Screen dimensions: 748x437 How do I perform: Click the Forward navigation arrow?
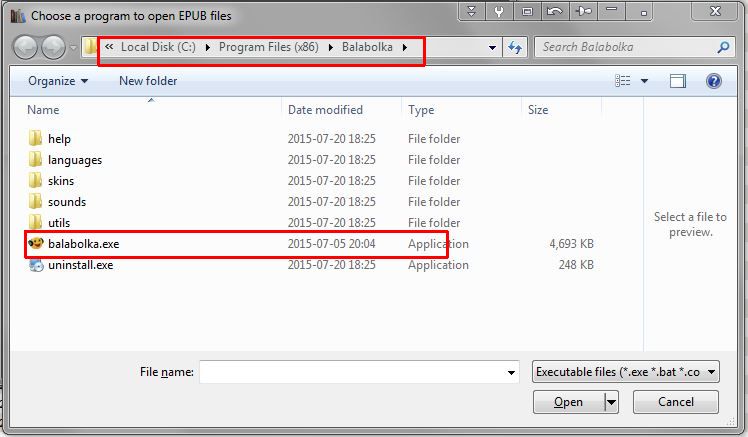[53, 47]
